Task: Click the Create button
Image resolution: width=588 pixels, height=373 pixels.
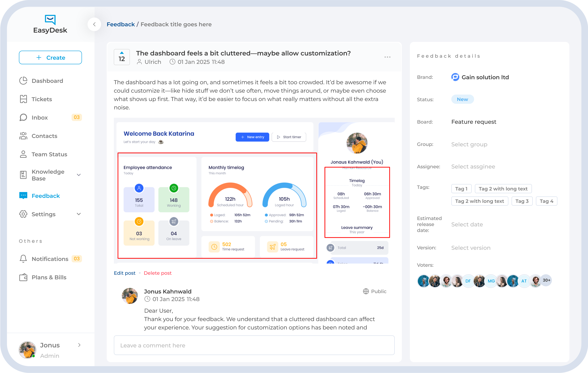Action: pos(50,58)
